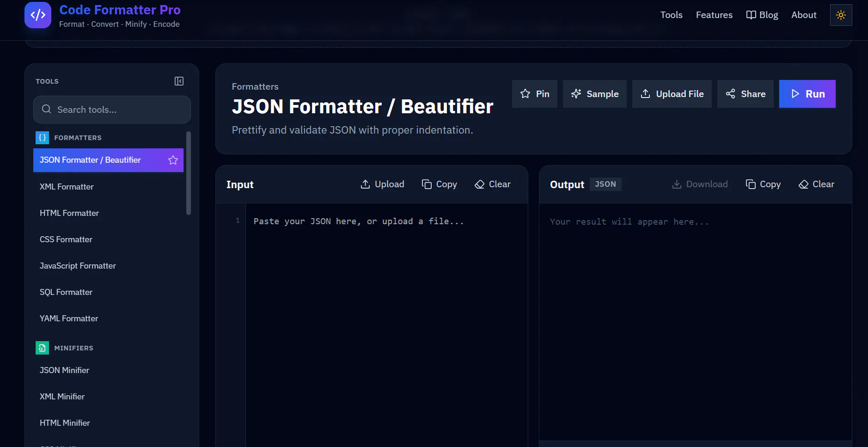Screen dimensions: 868x447
Task: Open the Blog link
Action: coord(762,15)
